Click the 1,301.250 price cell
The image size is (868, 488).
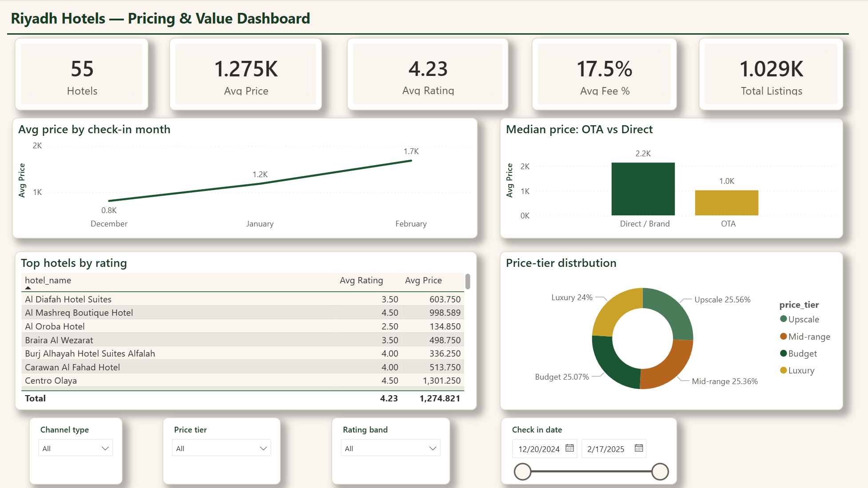point(442,381)
